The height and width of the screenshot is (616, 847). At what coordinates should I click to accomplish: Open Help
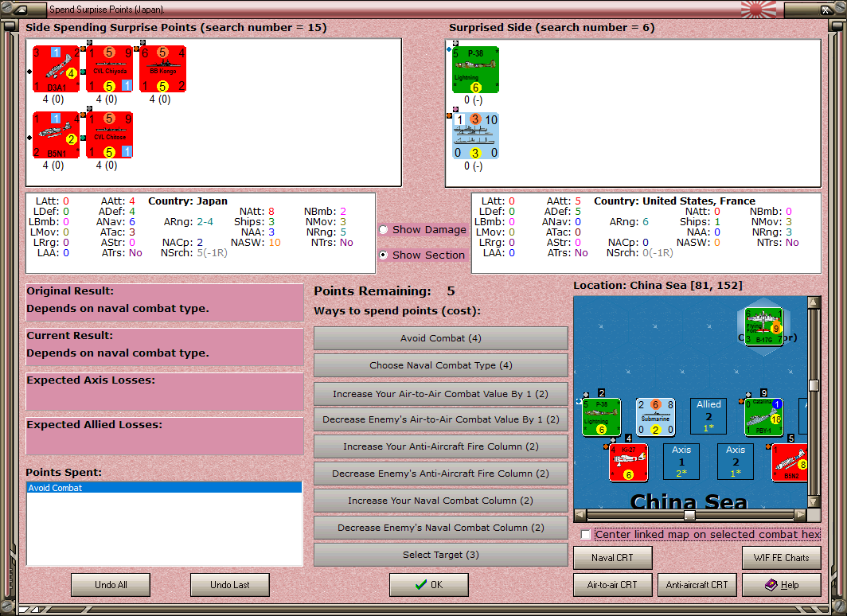782,585
